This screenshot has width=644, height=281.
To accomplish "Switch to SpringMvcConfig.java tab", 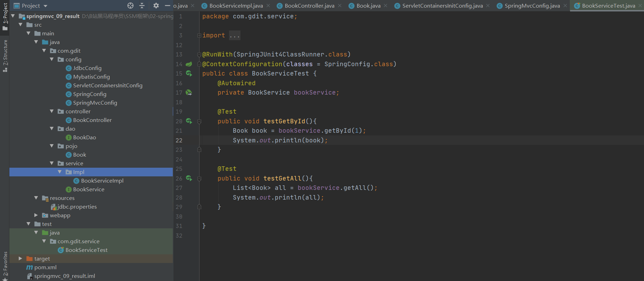I will pyautogui.click(x=532, y=6).
